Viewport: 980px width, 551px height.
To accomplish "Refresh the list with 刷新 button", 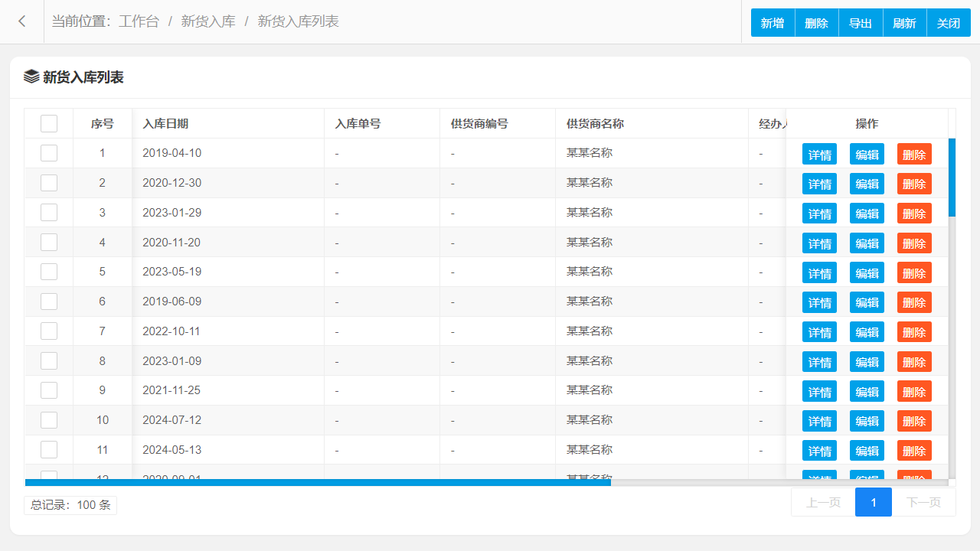I will click(x=905, y=23).
